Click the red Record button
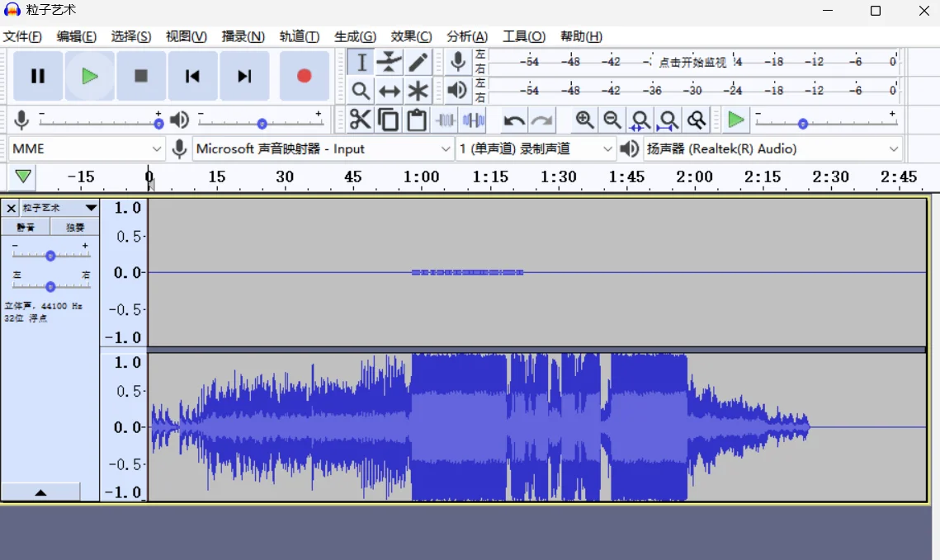Screen dimensions: 940x560 pos(304,76)
